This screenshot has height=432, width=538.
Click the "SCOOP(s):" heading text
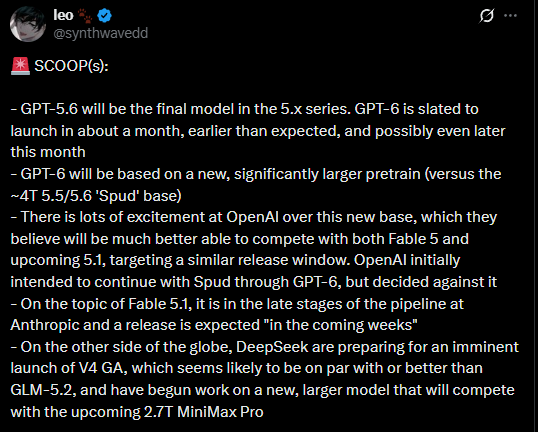point(71,66)
